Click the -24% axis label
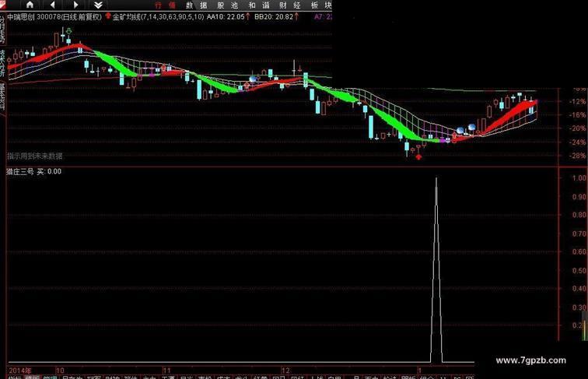This screenshot has width=588, height=379. [x=577, y=142]
